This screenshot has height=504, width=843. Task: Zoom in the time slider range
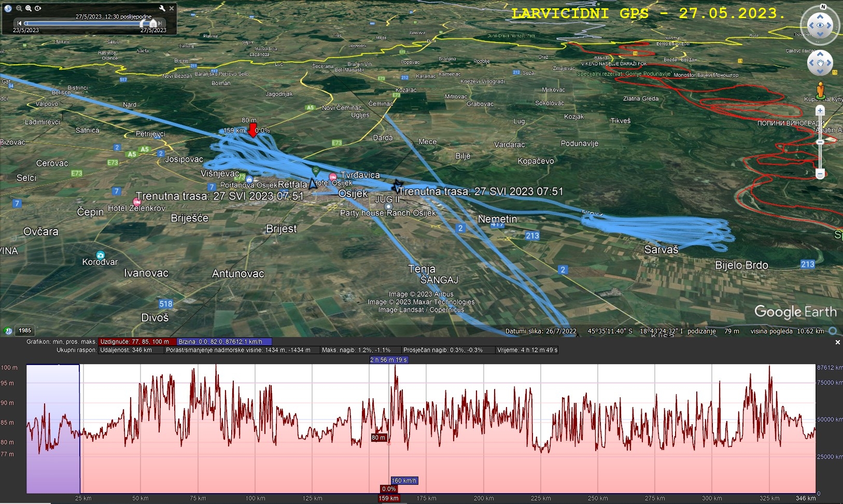point(29,8)
